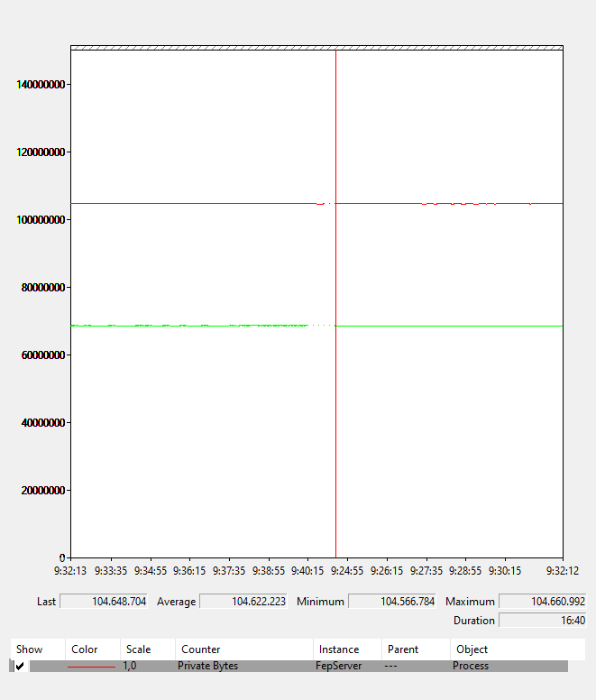Click the 9:32:12 time axis label
Screen dimensions: 596x700
tap(563, 570)
